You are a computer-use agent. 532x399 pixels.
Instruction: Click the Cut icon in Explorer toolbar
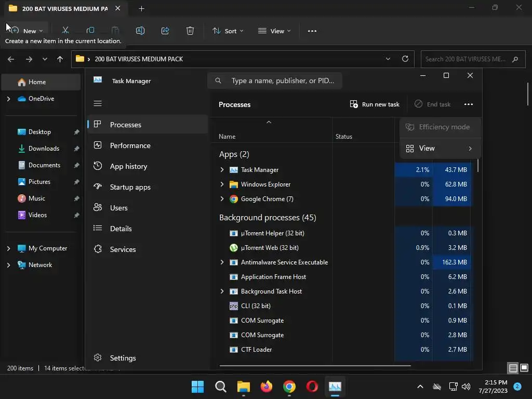(65, 31)
